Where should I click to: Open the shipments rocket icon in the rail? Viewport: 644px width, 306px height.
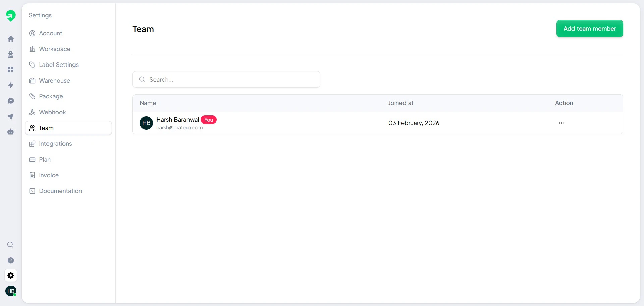(11, 54)
